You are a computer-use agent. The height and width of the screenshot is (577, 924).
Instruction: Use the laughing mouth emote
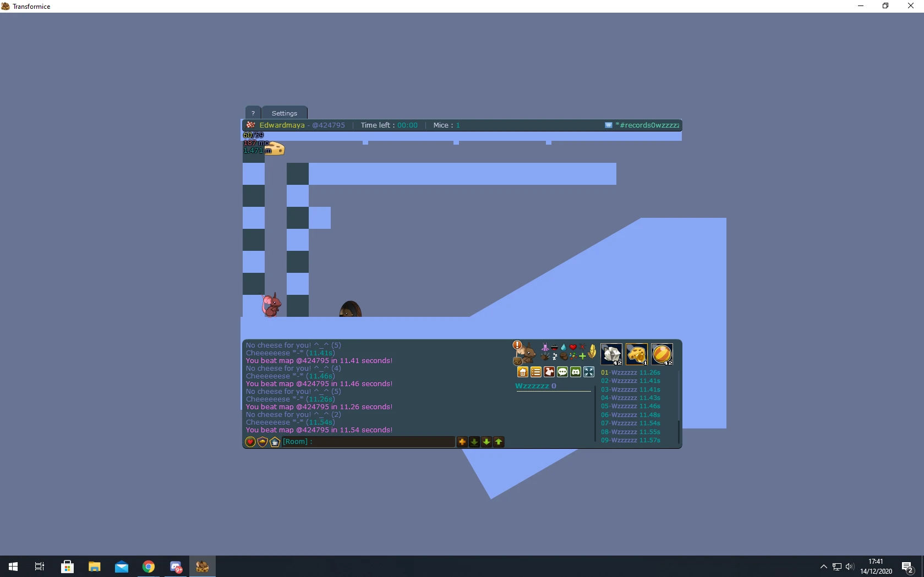tap(554, 347)
